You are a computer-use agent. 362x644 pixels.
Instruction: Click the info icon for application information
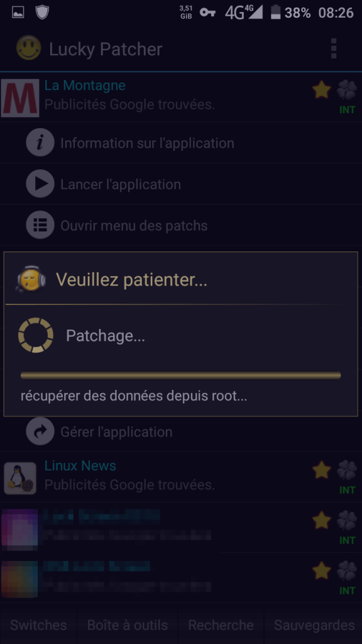tap(40, 143)
